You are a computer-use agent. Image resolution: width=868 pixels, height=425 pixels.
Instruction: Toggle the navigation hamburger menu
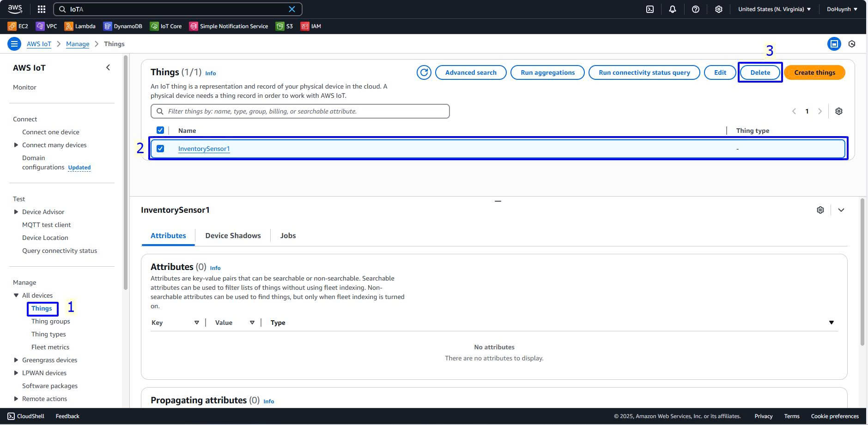[14, 44]
